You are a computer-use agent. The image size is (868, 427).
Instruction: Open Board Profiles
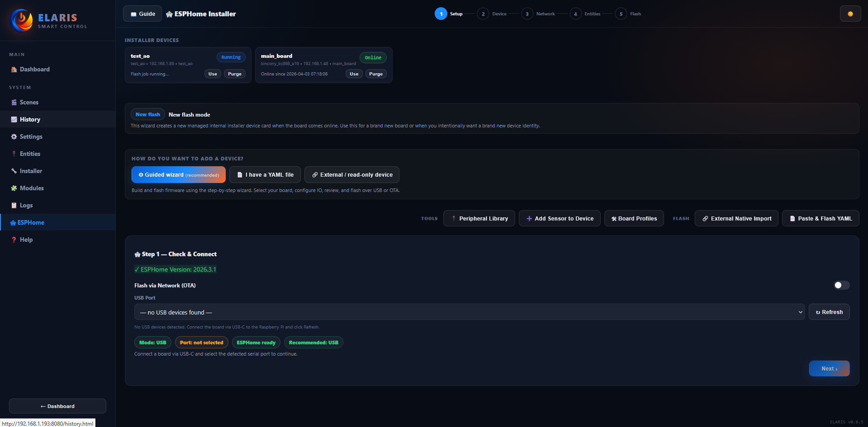634,218
